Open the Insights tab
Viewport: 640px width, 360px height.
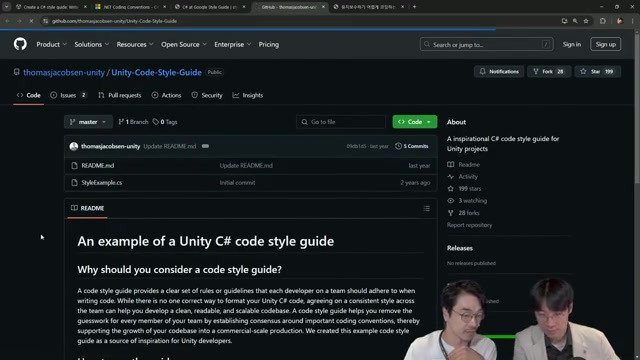[x=248, y=95]
